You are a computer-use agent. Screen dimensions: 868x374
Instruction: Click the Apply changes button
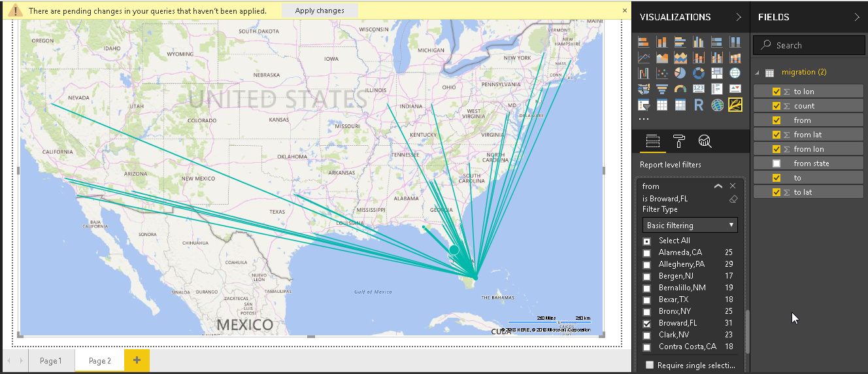[320, 11]
